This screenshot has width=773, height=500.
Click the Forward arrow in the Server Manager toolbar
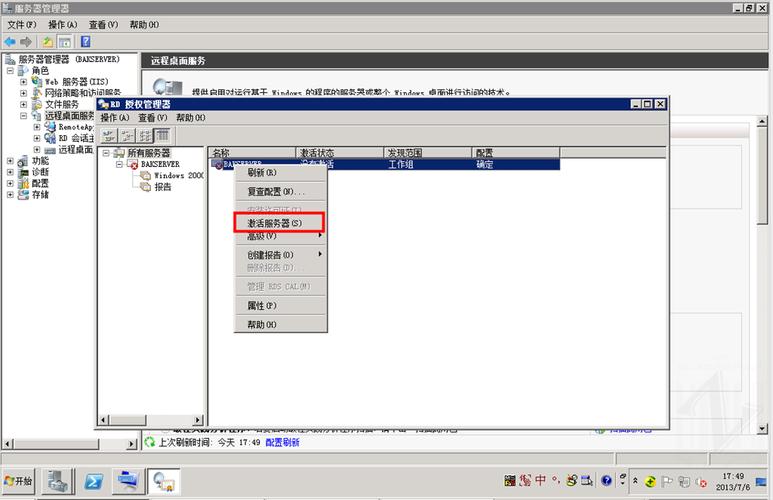point(26,42)
